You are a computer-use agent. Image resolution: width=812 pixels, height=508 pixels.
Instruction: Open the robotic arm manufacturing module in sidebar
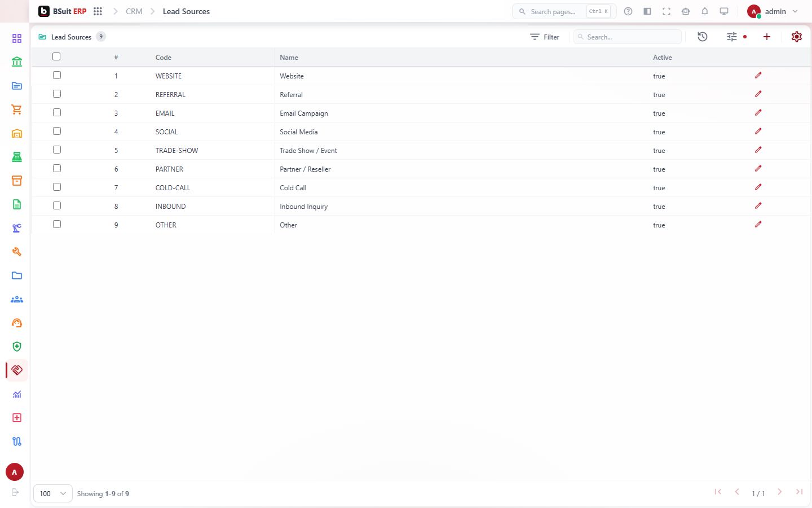point(17,228)
